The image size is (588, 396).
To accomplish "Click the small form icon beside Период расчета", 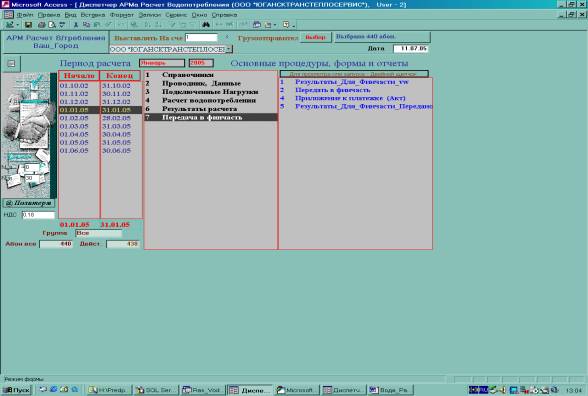I will [11, 63].
